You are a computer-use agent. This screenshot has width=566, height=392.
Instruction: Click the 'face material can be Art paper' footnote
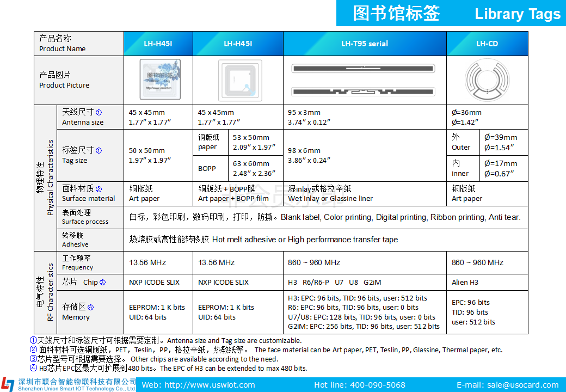pyautogui.click(x=378, y=350)
